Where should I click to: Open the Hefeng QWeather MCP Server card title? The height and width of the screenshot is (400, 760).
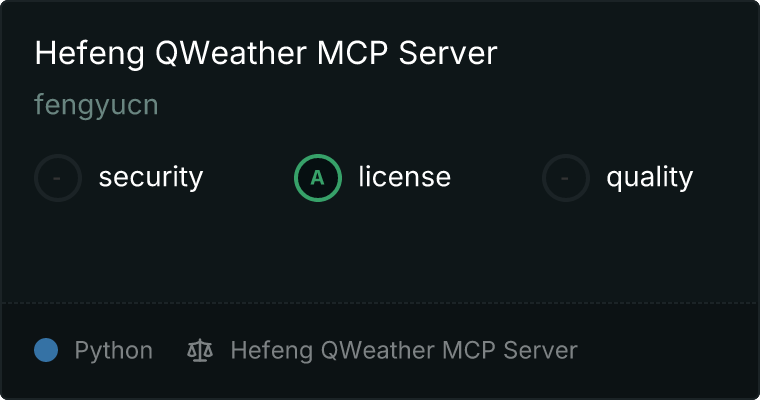tap(266, 53)
